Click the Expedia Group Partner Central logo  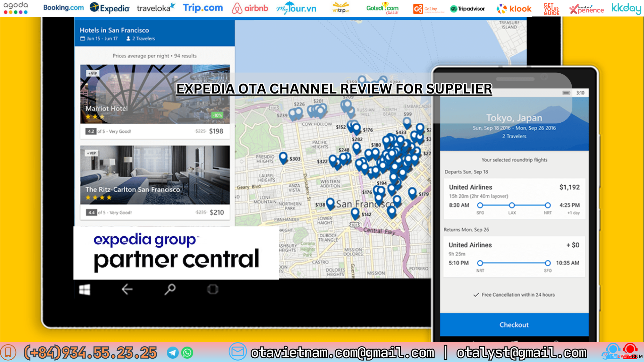pyautogui.click(x=176, y=253)
